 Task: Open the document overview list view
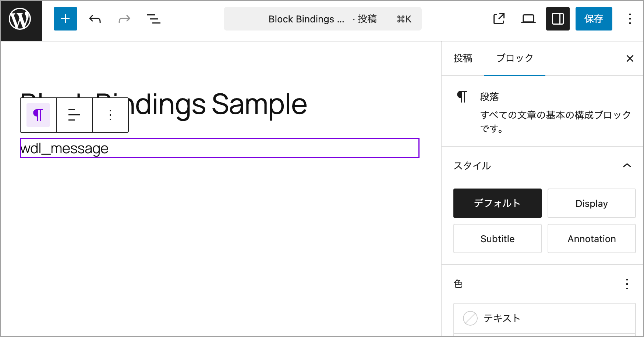tap(154, 19)
